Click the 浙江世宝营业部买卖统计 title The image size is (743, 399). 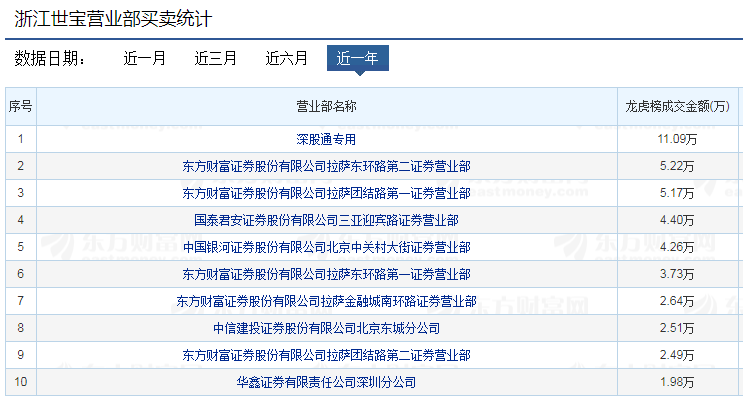113,19
